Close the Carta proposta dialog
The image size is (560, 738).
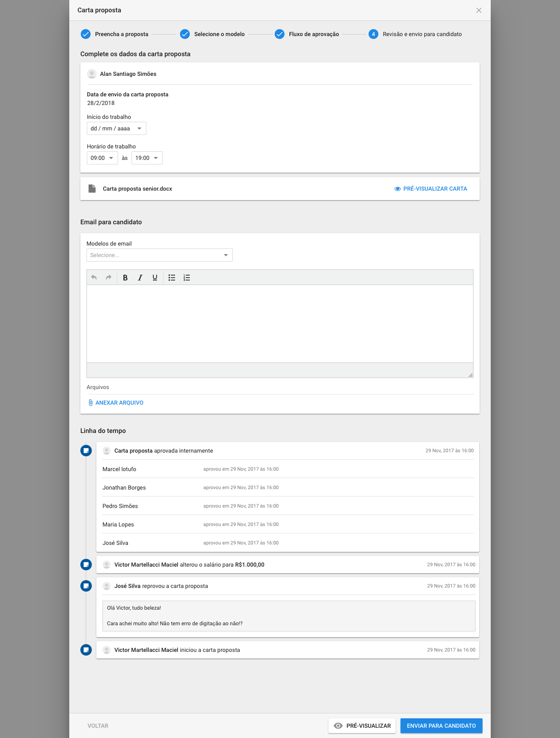click(479, 10)
